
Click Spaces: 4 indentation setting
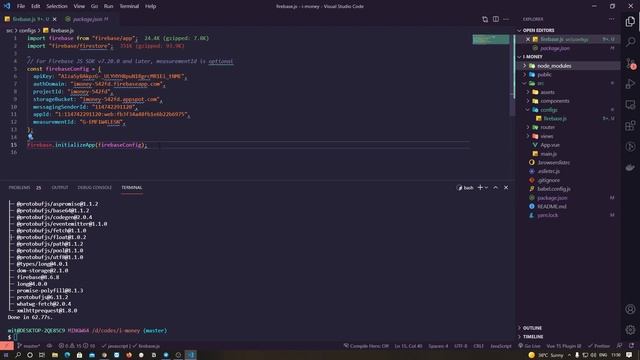[438, 346]
